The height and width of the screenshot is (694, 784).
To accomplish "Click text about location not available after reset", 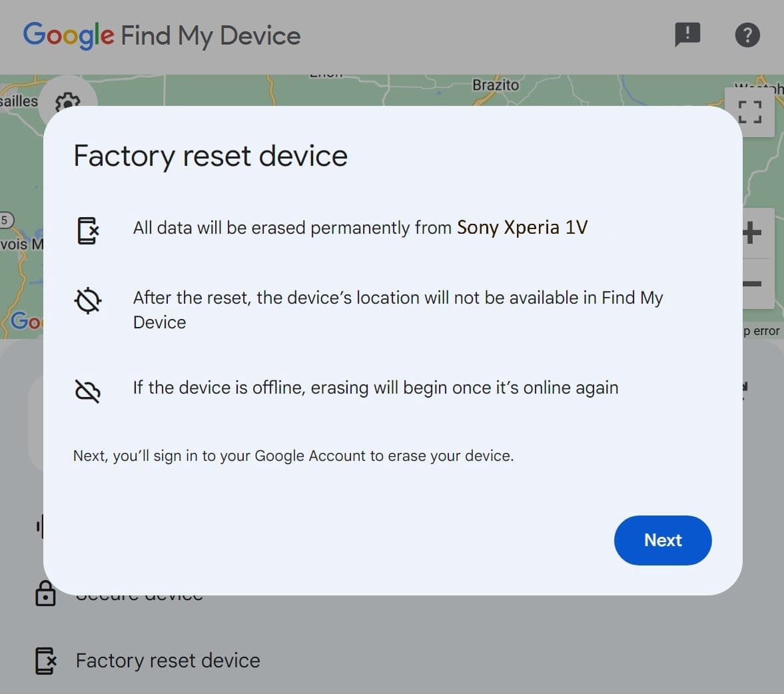I will tap(398, 310).
